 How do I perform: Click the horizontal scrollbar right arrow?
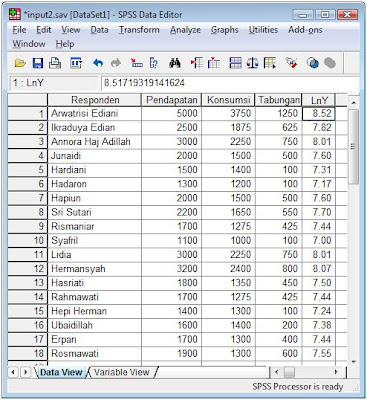[x=336, y=372]
